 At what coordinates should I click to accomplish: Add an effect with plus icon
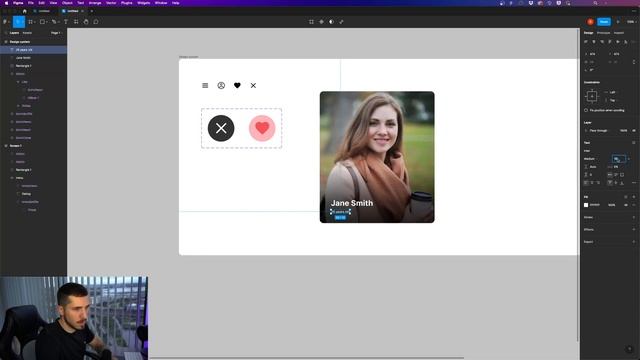(x=633, y=229)
